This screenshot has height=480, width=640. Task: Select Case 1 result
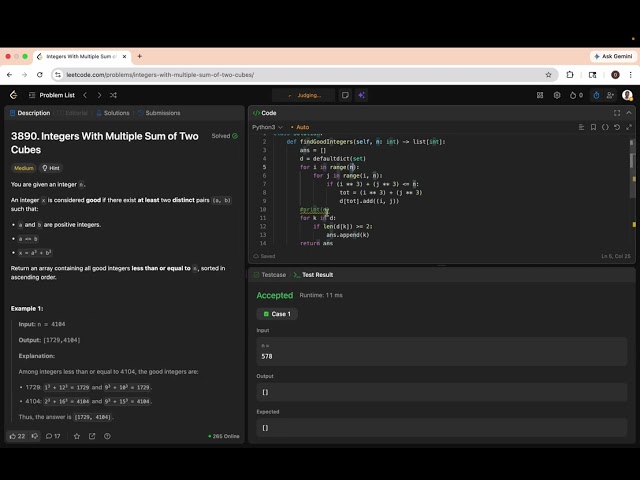(277, 314)
